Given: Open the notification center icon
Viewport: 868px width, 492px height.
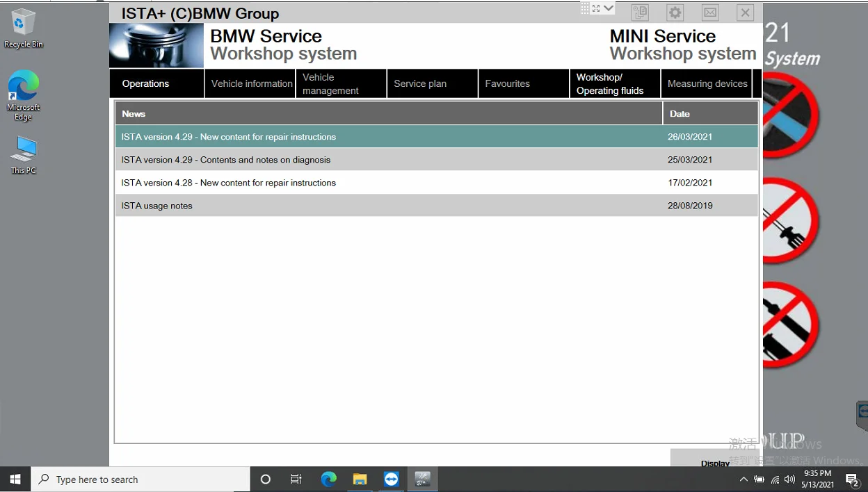Looking at the screenshot, I should (x=852, y=479).
